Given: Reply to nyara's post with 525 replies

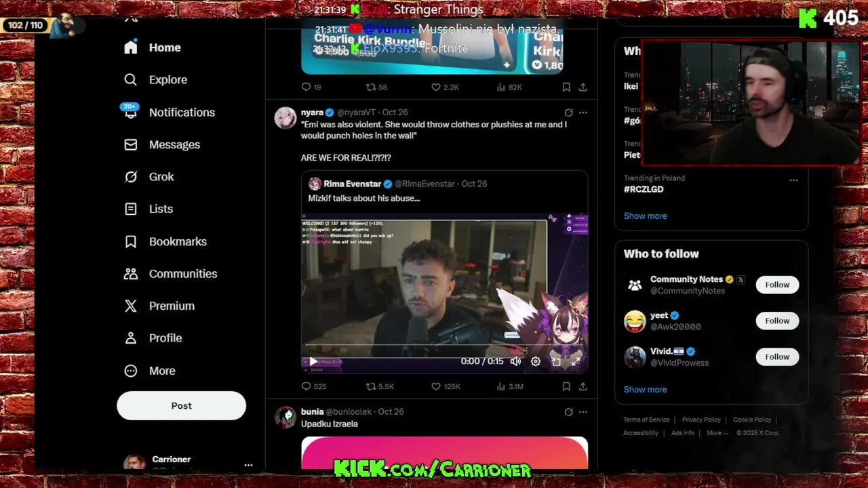Looking at the screenshot, I should (x=313, y=386).
